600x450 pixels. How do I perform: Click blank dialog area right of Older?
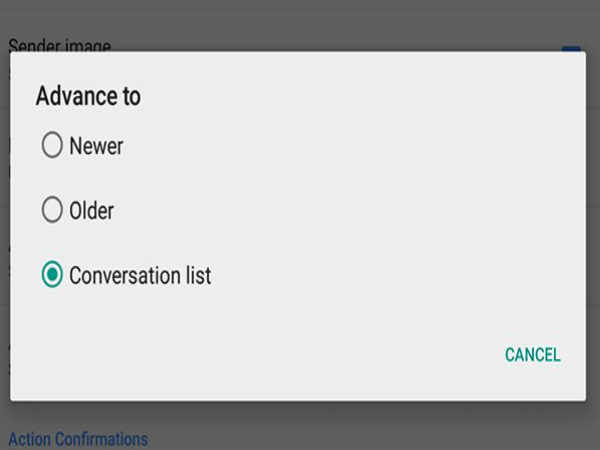[350, 211]
